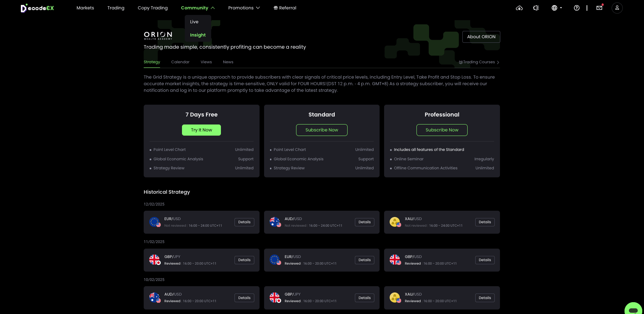Click the Standard plan title
Image resolution: width=644 pixels, height=314 pixels.
[322, 115]
